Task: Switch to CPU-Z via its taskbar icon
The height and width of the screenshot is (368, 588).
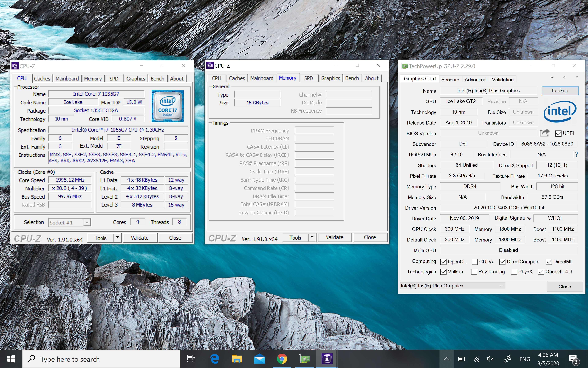Action: 327,359
